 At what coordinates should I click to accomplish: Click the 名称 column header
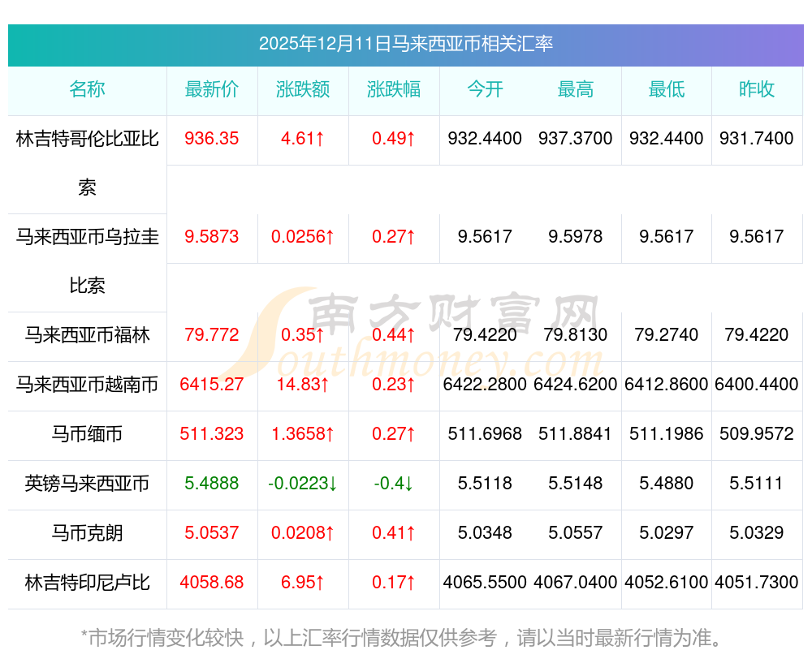pyautogui.click(x=87, y=89)
